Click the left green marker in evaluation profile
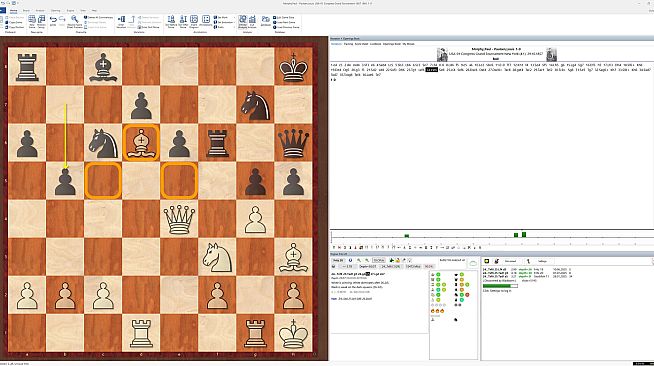Viewport: 654px width, 366px height. [407, 236]
